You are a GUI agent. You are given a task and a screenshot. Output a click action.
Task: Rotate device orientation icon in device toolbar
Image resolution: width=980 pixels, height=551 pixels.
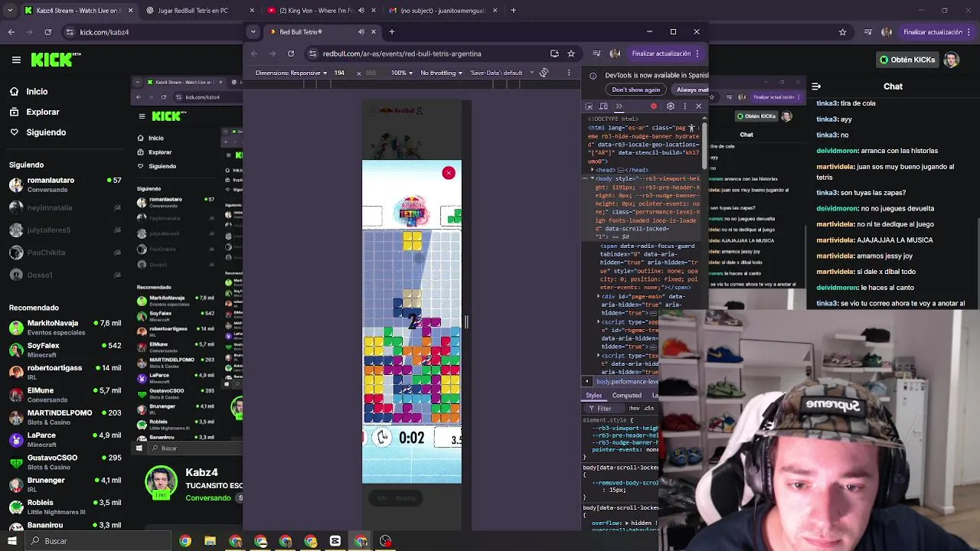click(544, 73)
